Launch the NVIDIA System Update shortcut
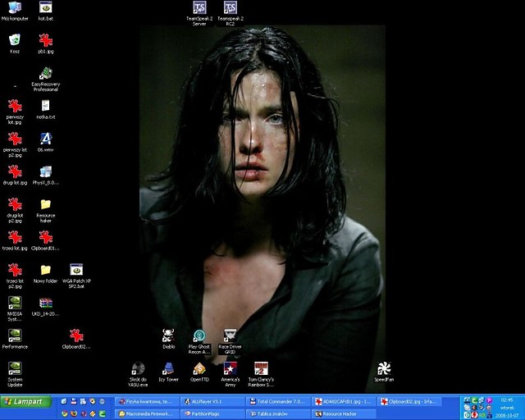The width and height of the screenshot is (525, 420). [x=15, y=375]
